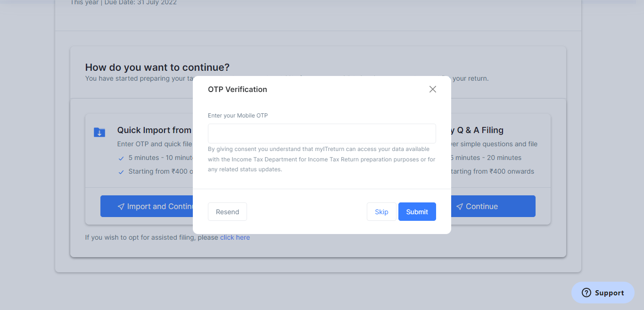Click the 'Enter your Mobile OTP' label
644x310 pixels.
tap(238, 116)
